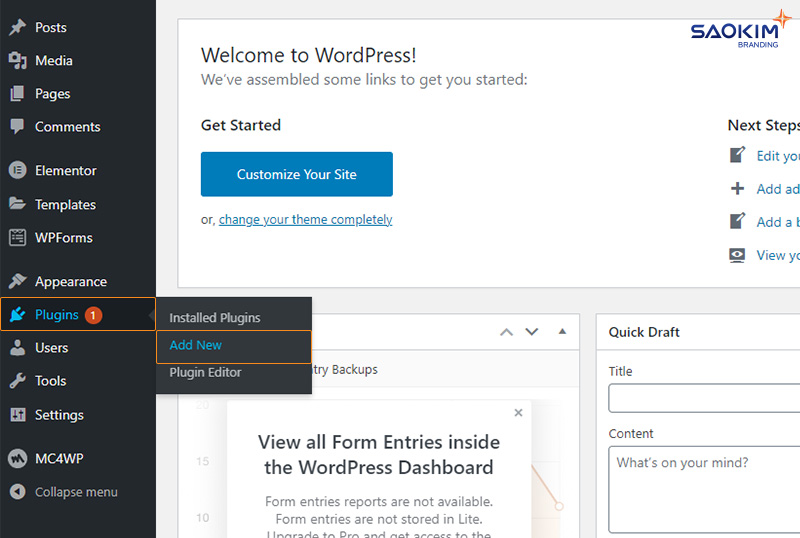This screenshot has height=538, width=800.
Task: Choose Plugin Editor from submenu
Action: tap(205, 372)
